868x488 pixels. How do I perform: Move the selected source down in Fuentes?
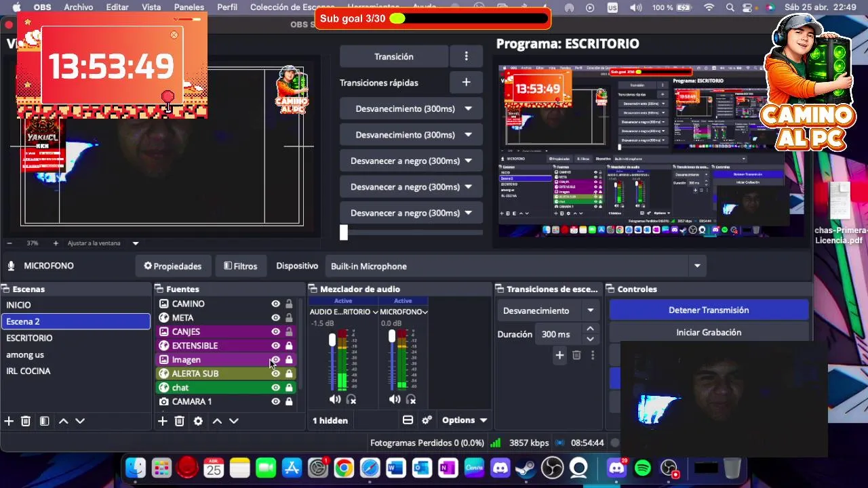234,421
